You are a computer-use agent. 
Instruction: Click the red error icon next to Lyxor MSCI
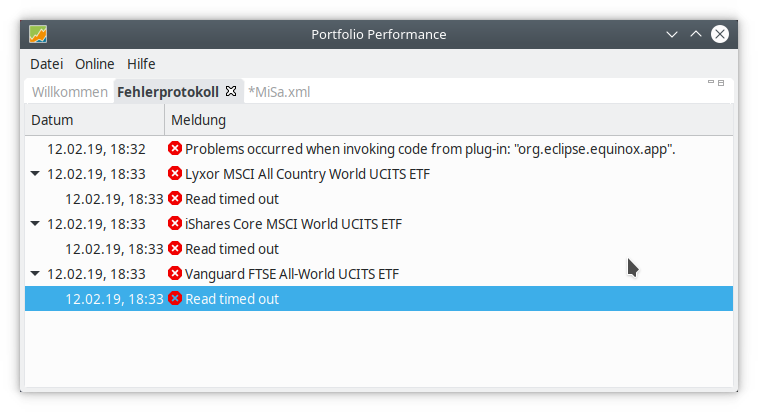175,174
